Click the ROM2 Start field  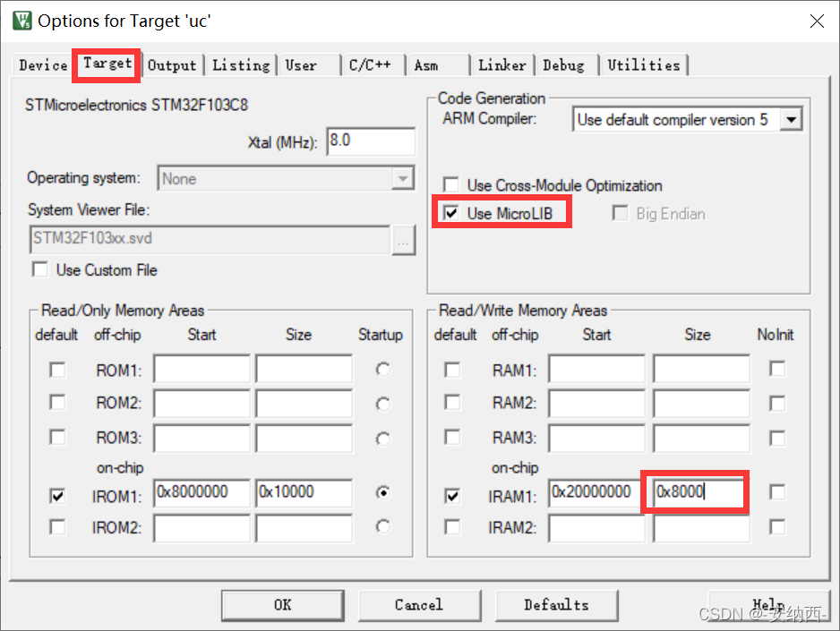[201, 403]
